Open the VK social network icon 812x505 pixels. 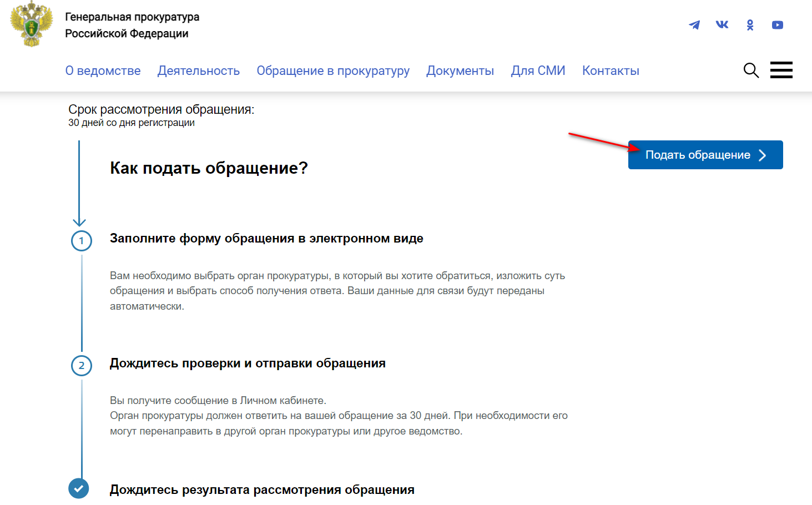point(722,24)
